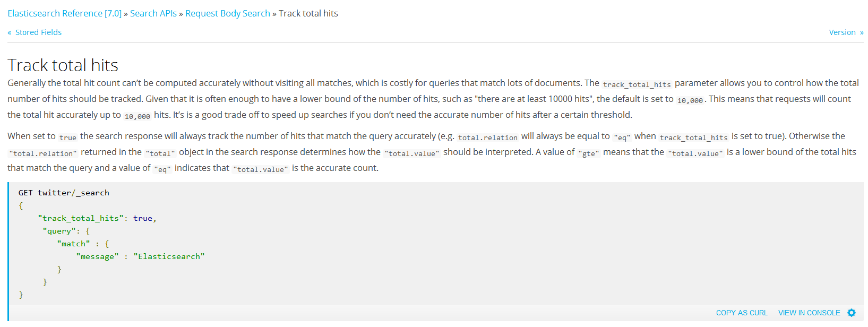The image size is (868, 327).
Task: Click the large Track total hits heading
Action: [x=63, y=65]
